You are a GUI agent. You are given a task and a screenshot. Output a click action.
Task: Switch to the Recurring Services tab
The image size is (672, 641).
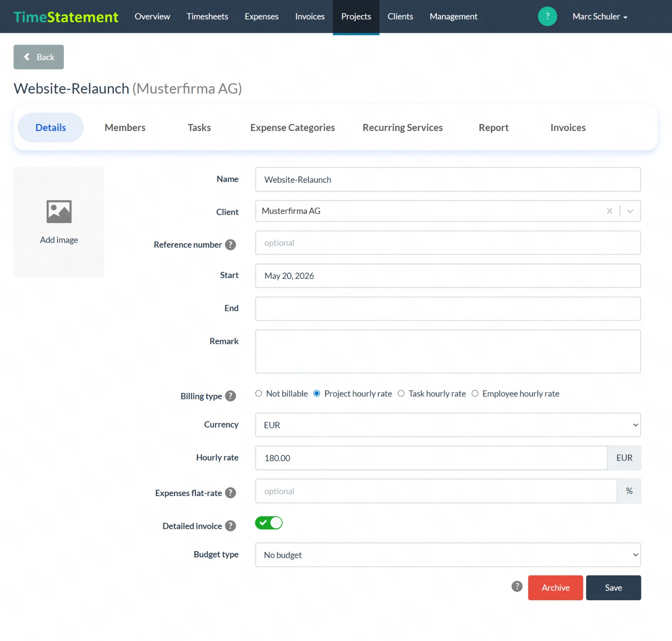pos(403,127)
